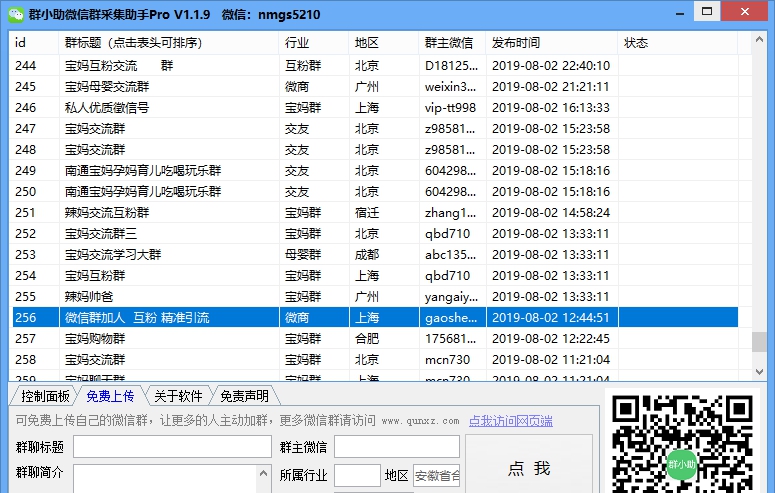
Task: Close the 群小助 window
Action: 744,11
